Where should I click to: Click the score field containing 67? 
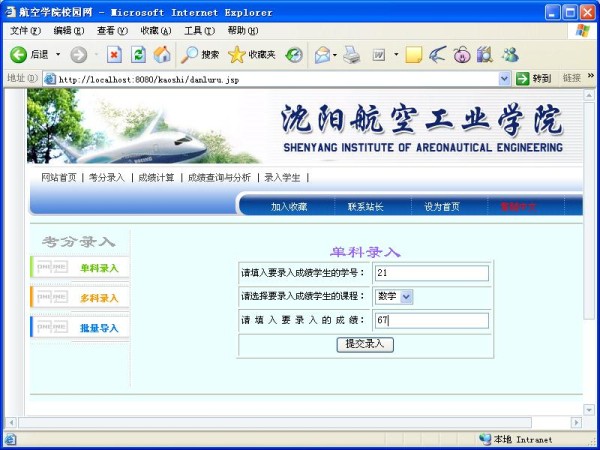click(x=432, y=321)
